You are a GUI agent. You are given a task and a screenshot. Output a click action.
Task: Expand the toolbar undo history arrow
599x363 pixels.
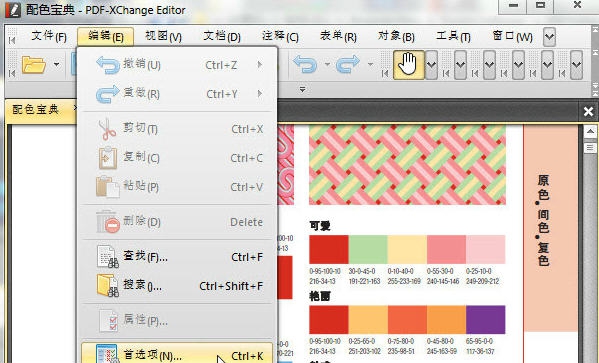[x=327, y=64]
